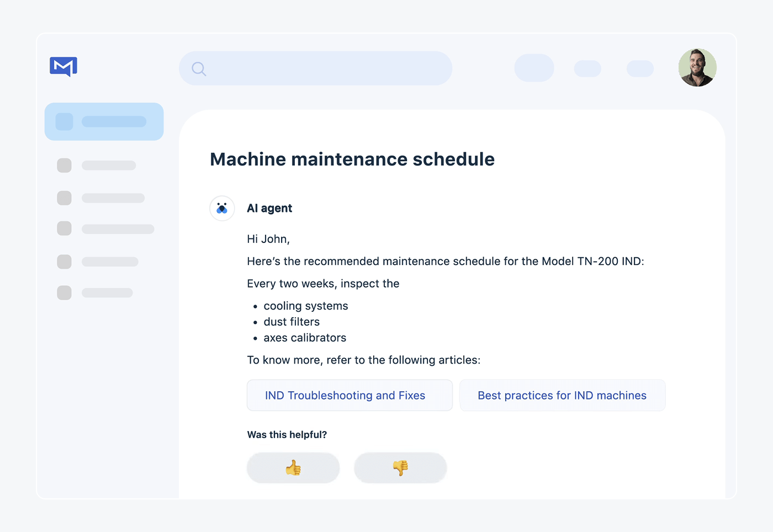Click the middle header pill button
Image resolution: width=773 pixels, height=532 pixels.
(587, 68)
